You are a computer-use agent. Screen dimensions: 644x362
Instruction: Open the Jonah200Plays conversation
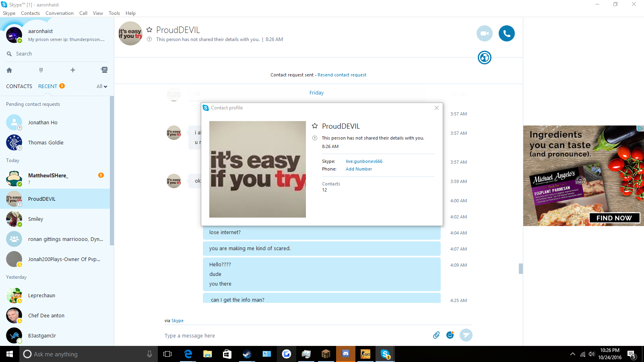55,259
